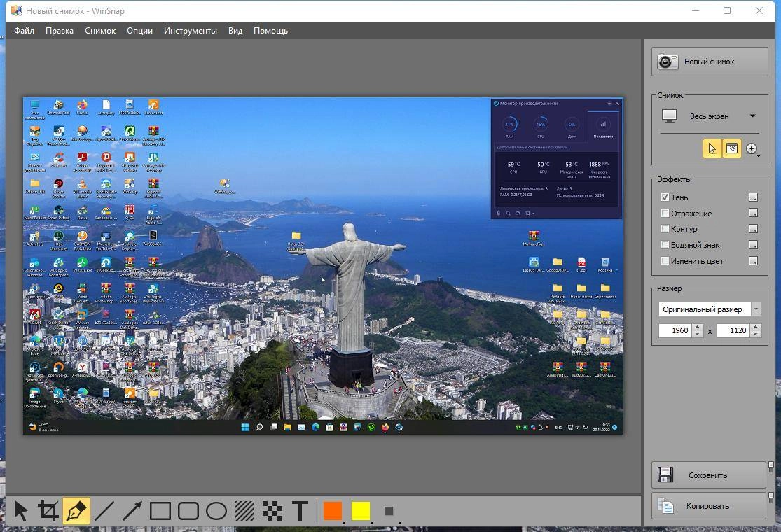Click the Сохранить button
This screenshot has height=532, width=781.
(x=708, y=475)
